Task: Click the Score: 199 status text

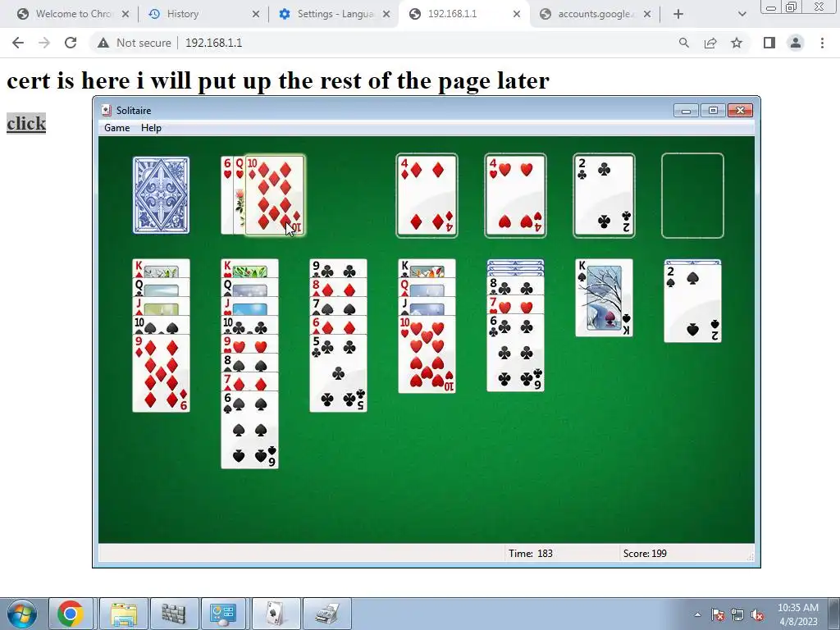Action: point(645,554)
